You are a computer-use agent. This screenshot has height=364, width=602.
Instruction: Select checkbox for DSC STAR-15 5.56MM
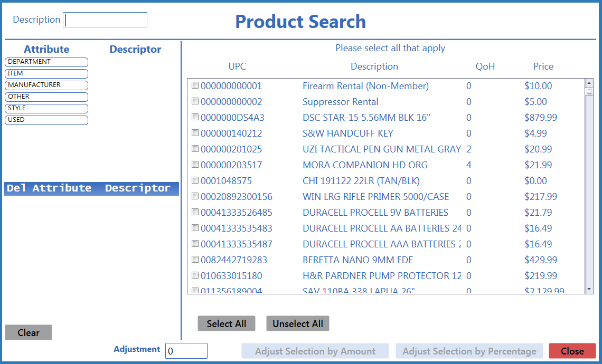[195, 117]
